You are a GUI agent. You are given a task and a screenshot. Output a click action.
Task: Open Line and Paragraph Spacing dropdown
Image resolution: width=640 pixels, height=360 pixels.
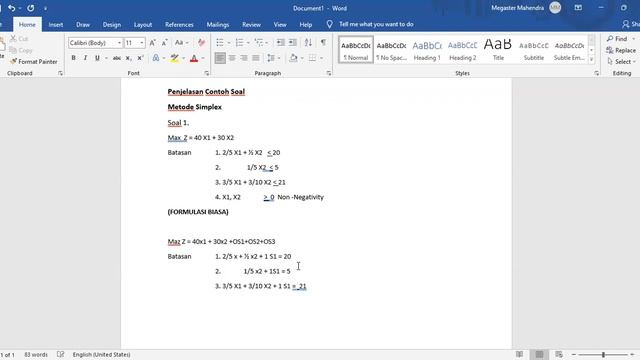tap(273, 58)
